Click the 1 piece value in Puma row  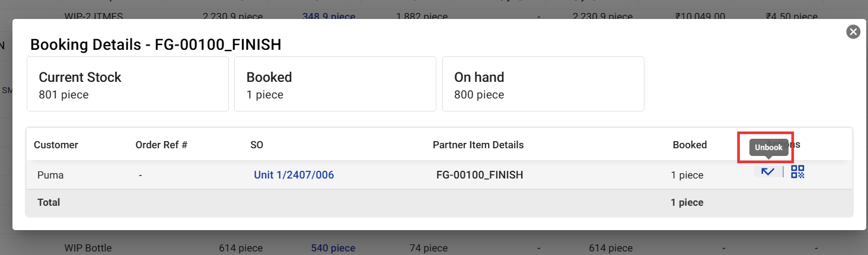tap(687, 175)
